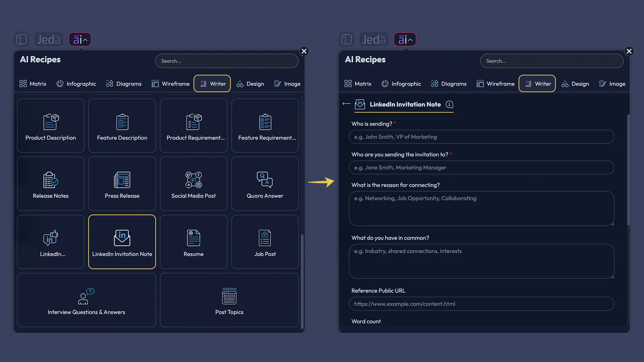This screenshot has height=362, width=644.
Task: Switch to Design tab in right panel
Action: (575, 83)
